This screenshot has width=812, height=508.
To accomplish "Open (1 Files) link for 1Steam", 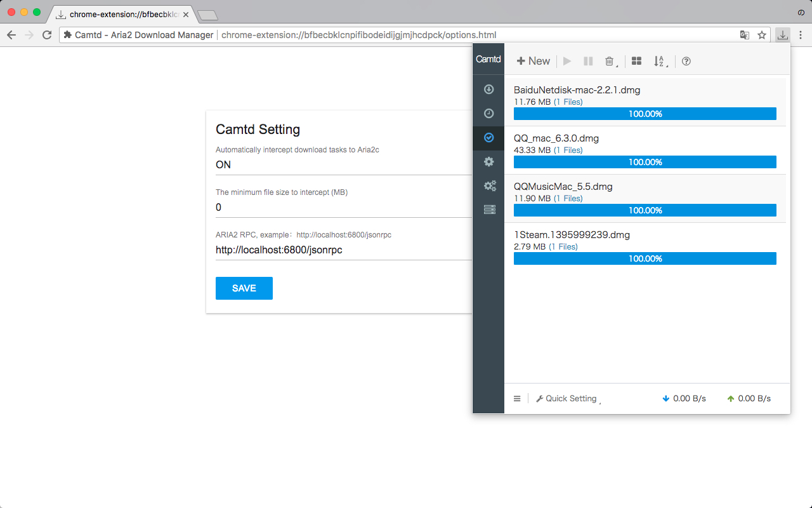I will pyautogui.click(x=563, y=246).
